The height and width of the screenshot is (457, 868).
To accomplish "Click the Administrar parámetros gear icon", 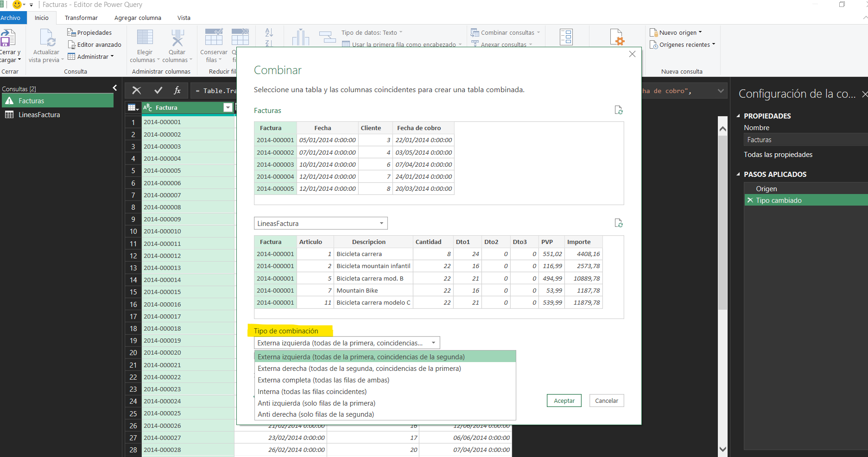I will pos(617,37).
